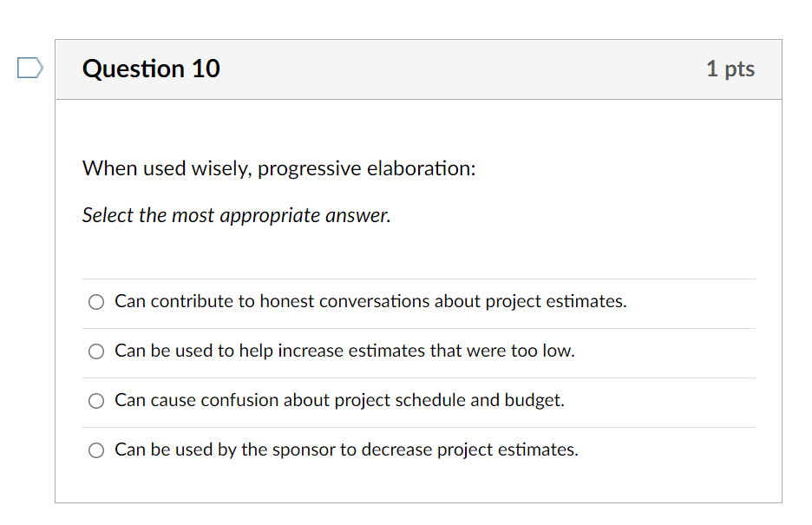812x525 pixels.
Task: Select the radio button for sponsor decreasing estimates
Action: click(95, 450)
